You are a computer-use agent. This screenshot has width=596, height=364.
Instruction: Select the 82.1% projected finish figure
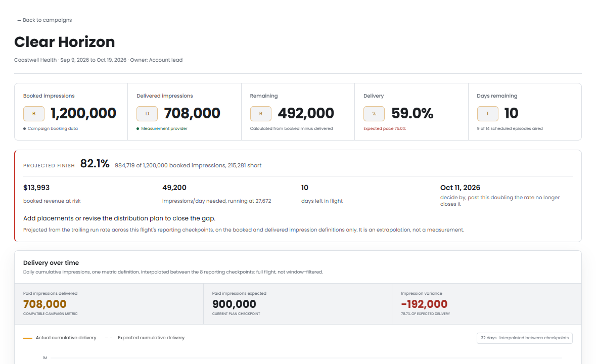(95, 164)
